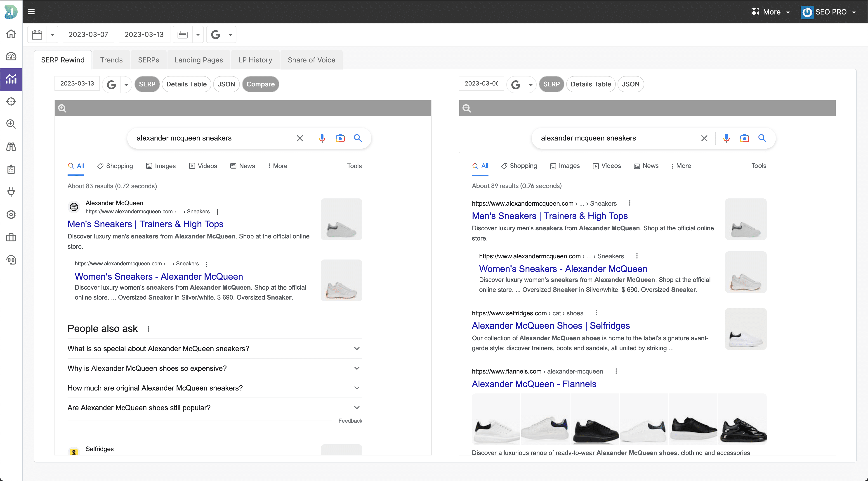Viewport: 868px width, 481px height.
Task: Click the Compare button
Action: tap(260, 84)
